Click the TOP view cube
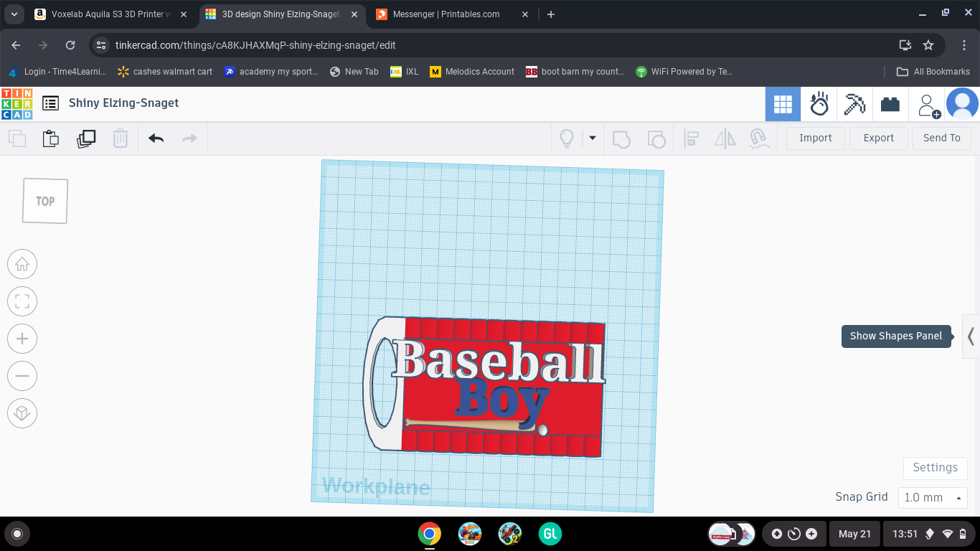The width and height of the screenshot is (980, 551). click(x=44, y=201)
